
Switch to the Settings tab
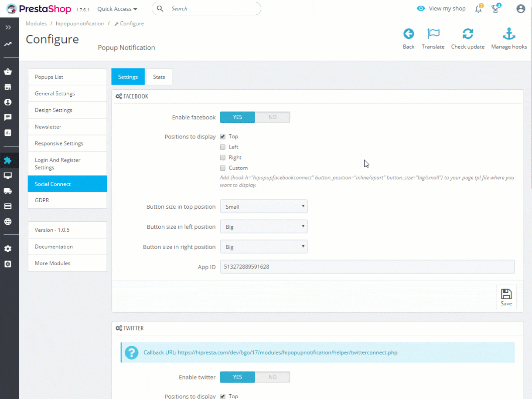[128, 77]
